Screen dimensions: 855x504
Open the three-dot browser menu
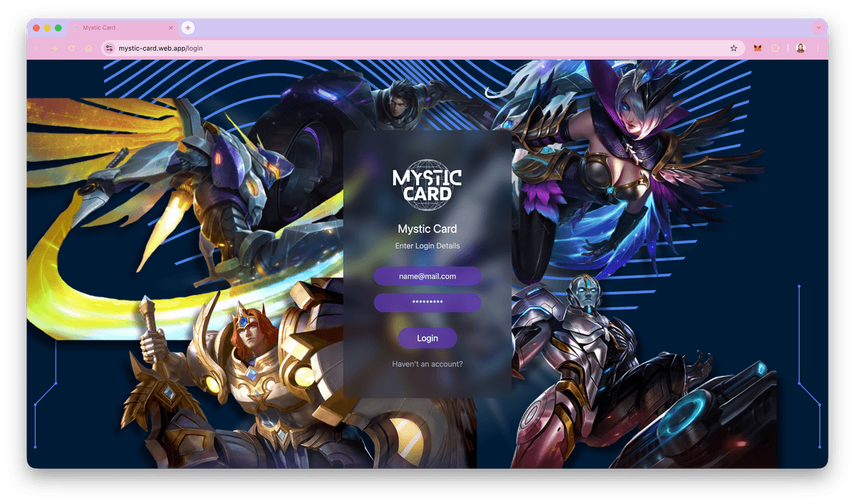click(x=818, y=48)
